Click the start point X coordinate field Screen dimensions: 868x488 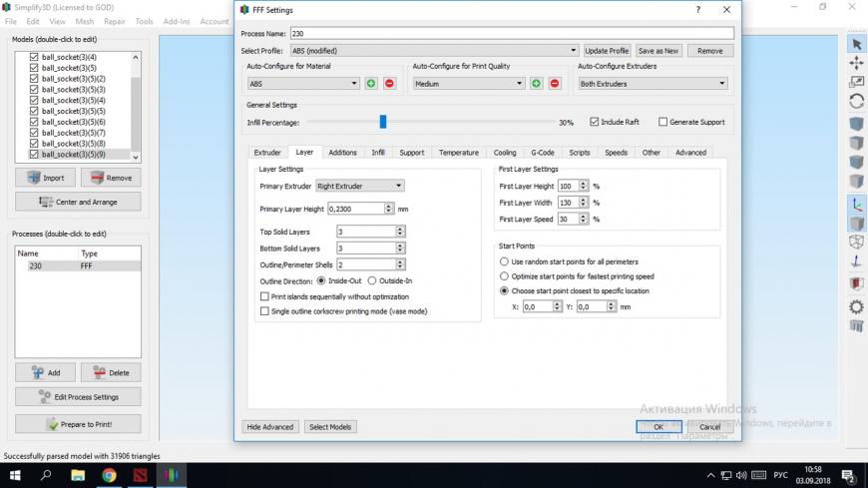(538, 306)
